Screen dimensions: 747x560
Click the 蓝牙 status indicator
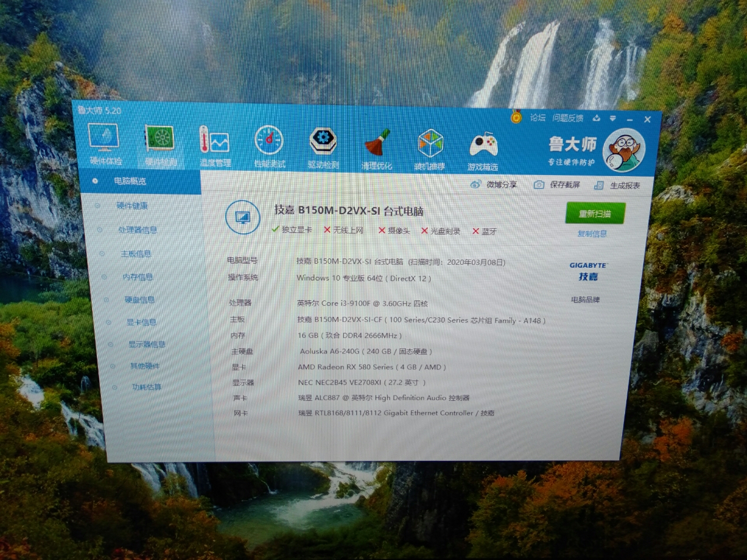click(x=484, y=232)
